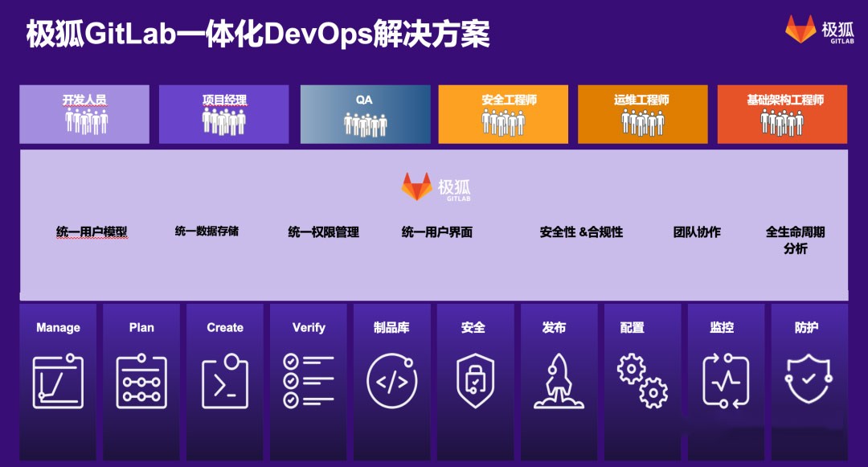Click the 防护 shield checkmark icon
Screen dimensions: 868x467
click(809, 379)
